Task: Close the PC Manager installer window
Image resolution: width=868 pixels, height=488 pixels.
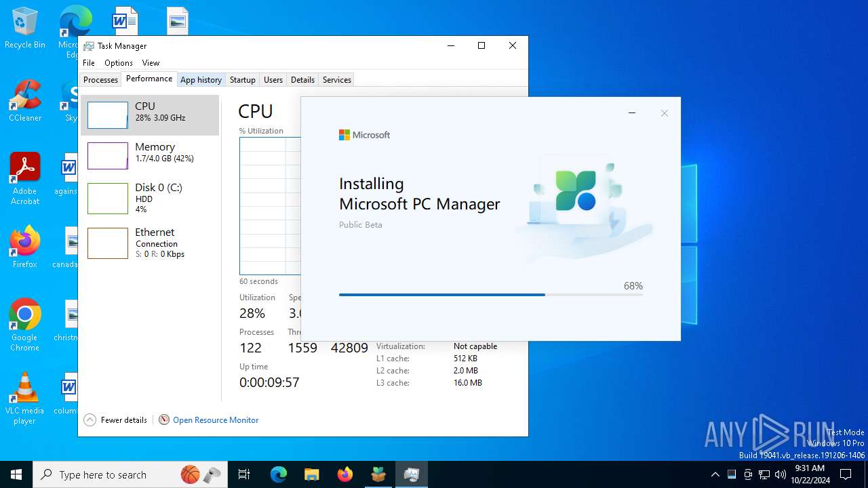Action: tap(665, 113)
